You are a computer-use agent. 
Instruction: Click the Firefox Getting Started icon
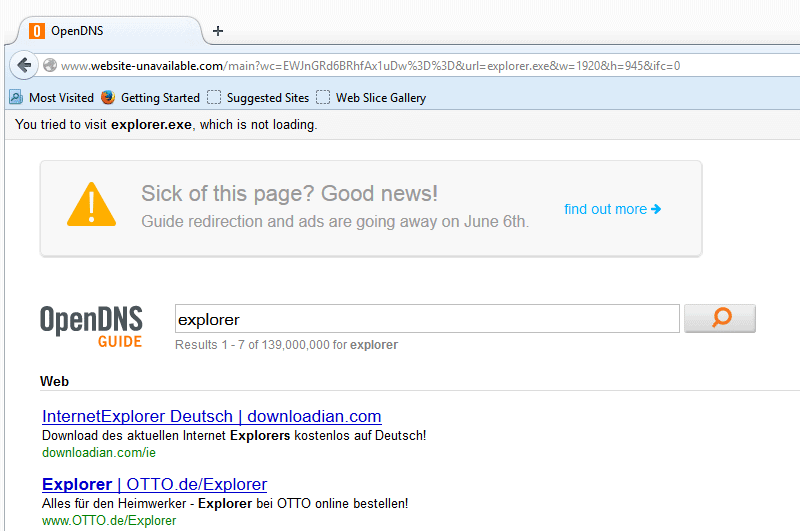click(108, 97)
